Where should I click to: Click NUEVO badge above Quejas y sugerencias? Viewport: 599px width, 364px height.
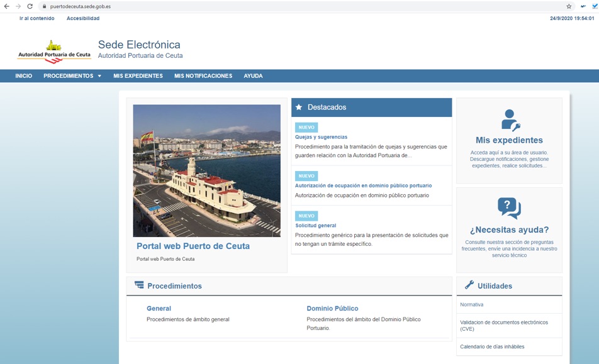click(x=306, y=128)
